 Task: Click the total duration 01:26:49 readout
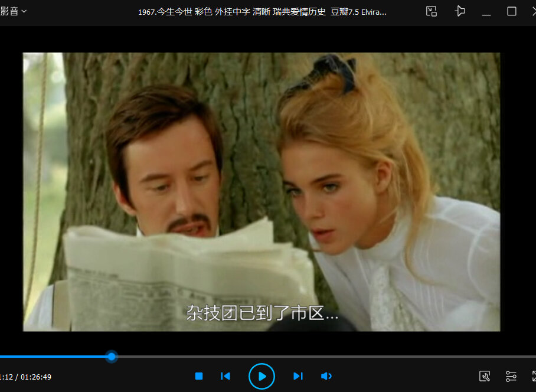pyautogui.click(x=36, y=377)
